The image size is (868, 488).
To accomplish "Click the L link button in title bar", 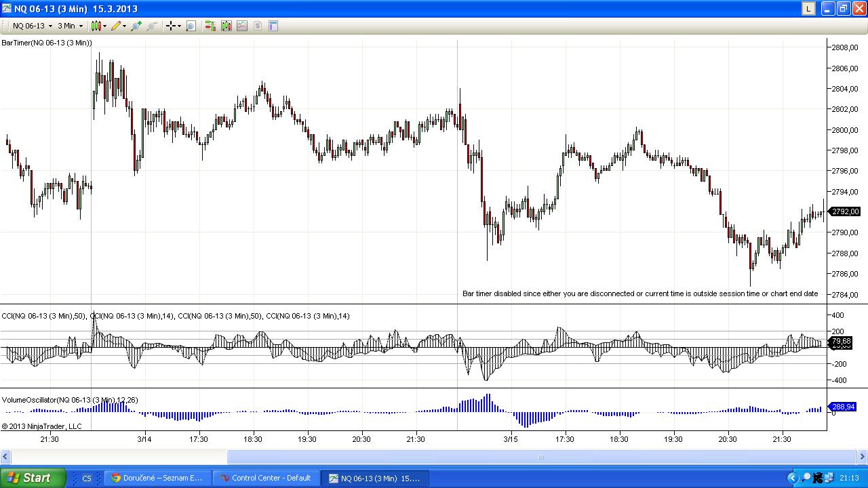I will point(808,8).
